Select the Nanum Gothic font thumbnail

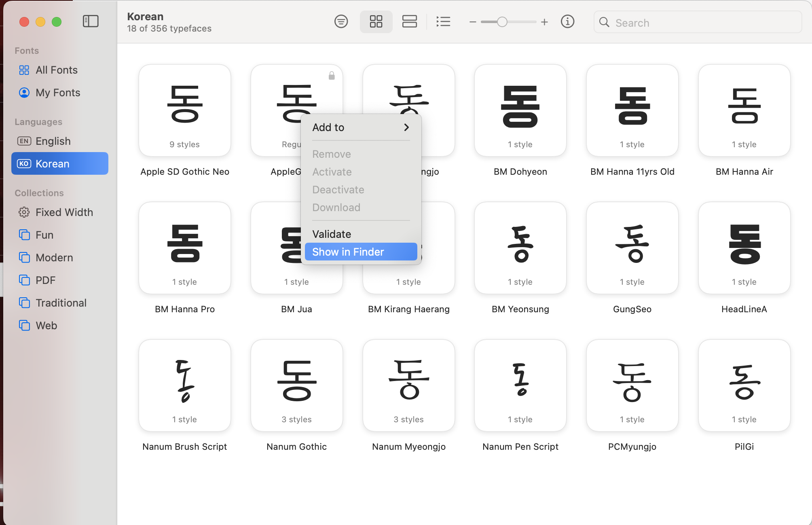[x=296, y=385]
